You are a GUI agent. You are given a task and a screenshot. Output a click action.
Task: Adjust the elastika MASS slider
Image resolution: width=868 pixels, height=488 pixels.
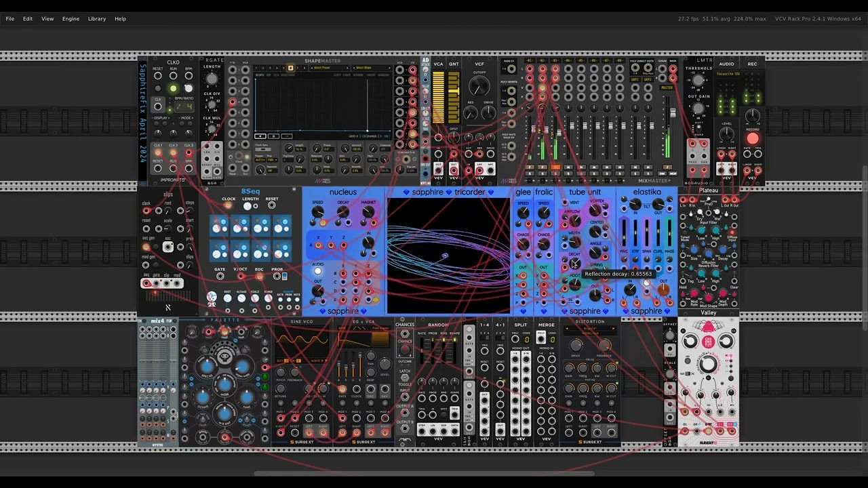tap(669, 232)
